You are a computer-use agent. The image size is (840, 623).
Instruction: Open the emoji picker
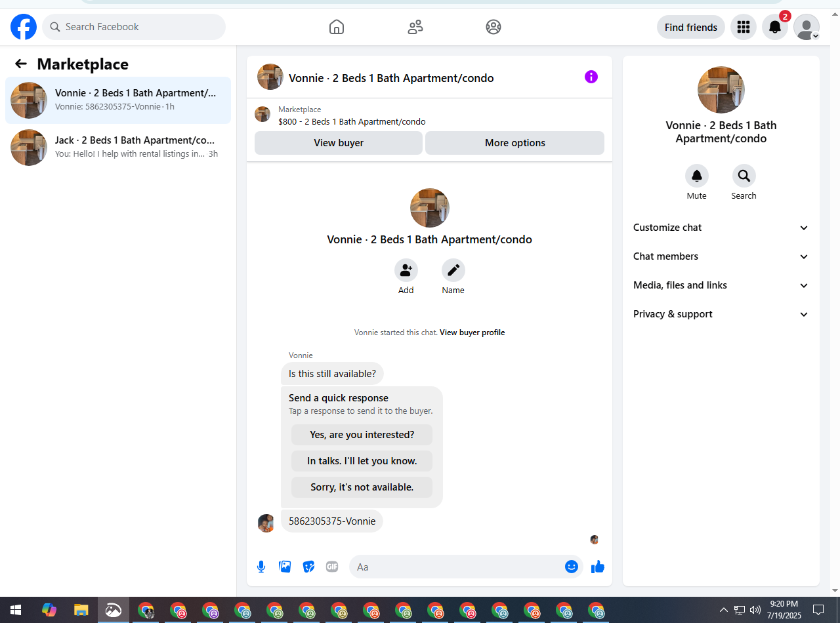[x=572, y=567]
